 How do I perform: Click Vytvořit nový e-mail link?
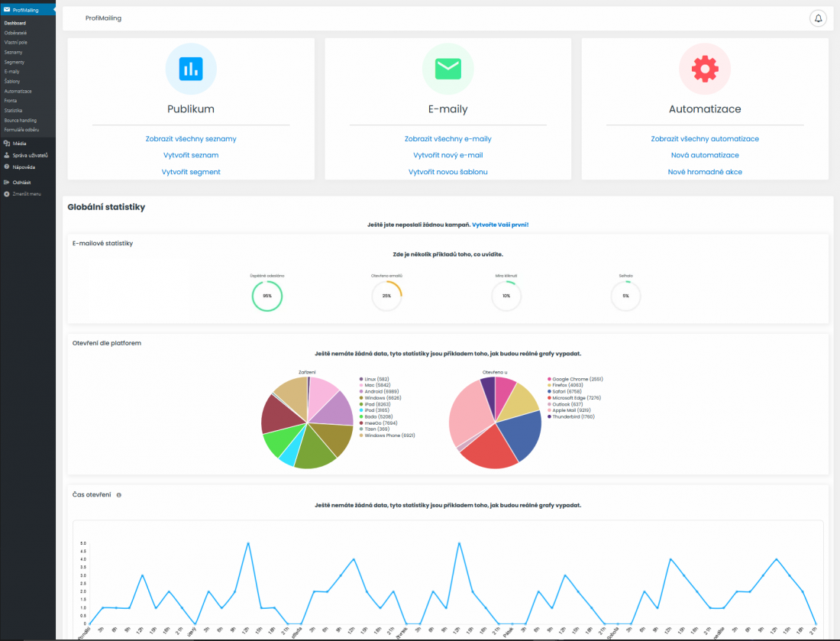click(x=447, y=155)
